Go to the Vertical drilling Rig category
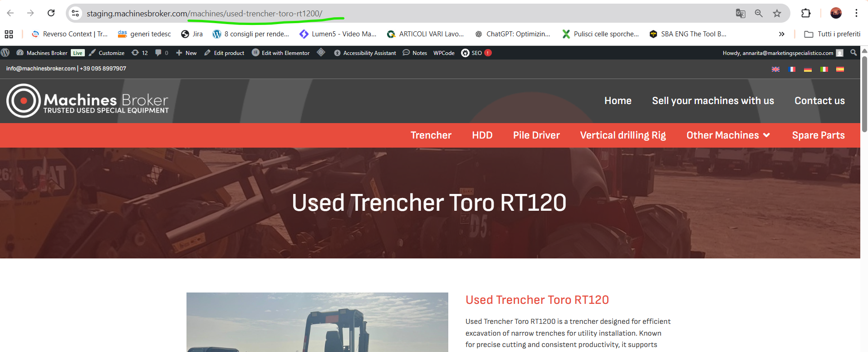868x352 pixels. (623, 135)
